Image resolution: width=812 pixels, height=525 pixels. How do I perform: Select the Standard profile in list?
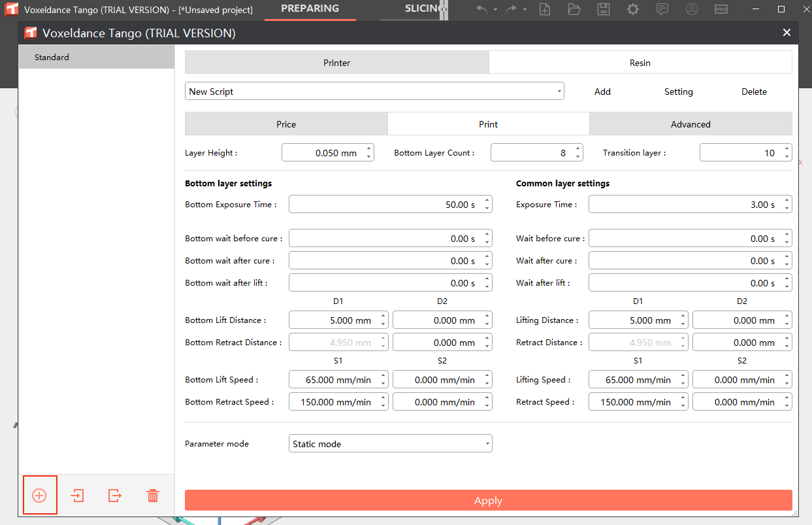point(97,58)
